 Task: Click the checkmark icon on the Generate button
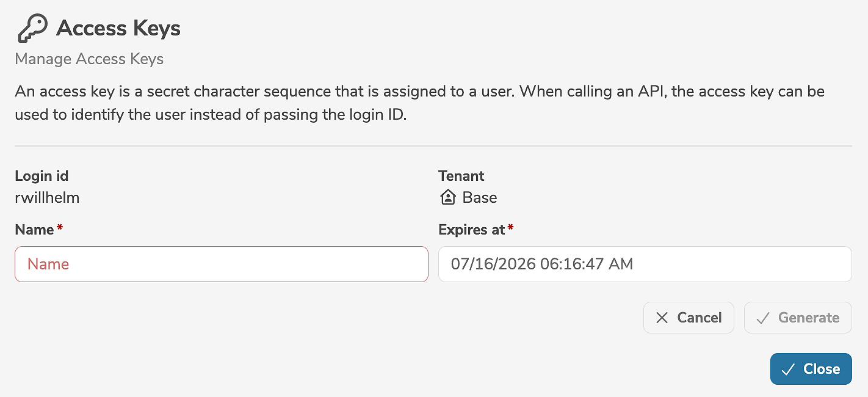click(762, 318)
